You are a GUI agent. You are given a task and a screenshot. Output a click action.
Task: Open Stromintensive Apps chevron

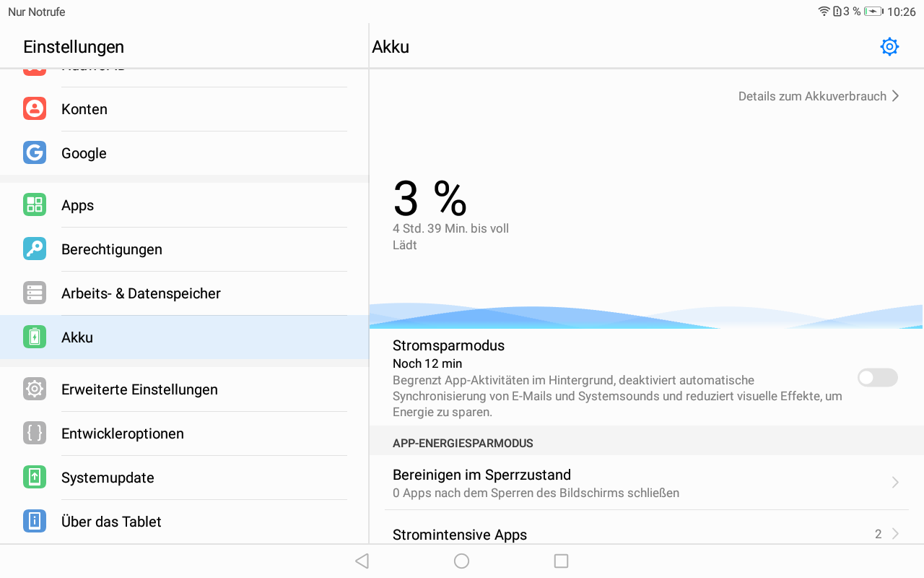pyautogui.click(x=895, y=534)
